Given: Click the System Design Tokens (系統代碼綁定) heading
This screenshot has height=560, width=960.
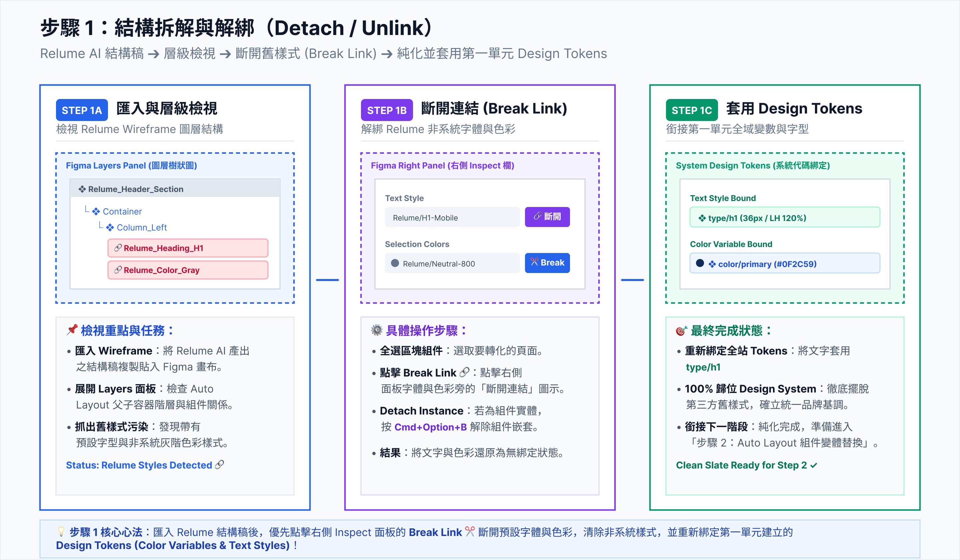Looking at the screenshot, I should (x=753, y=165).
